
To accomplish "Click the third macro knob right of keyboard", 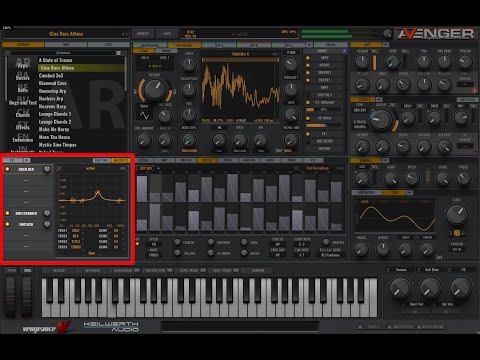I will [x=460, y=288].
